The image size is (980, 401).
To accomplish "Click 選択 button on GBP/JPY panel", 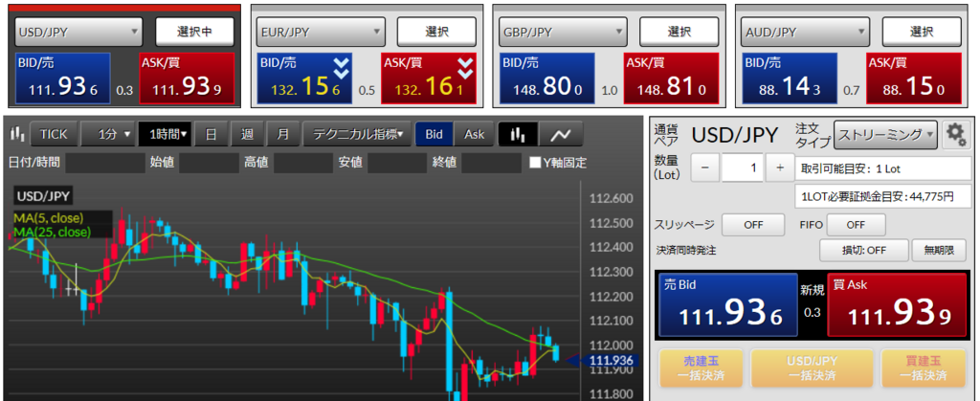I will (679, 32).
